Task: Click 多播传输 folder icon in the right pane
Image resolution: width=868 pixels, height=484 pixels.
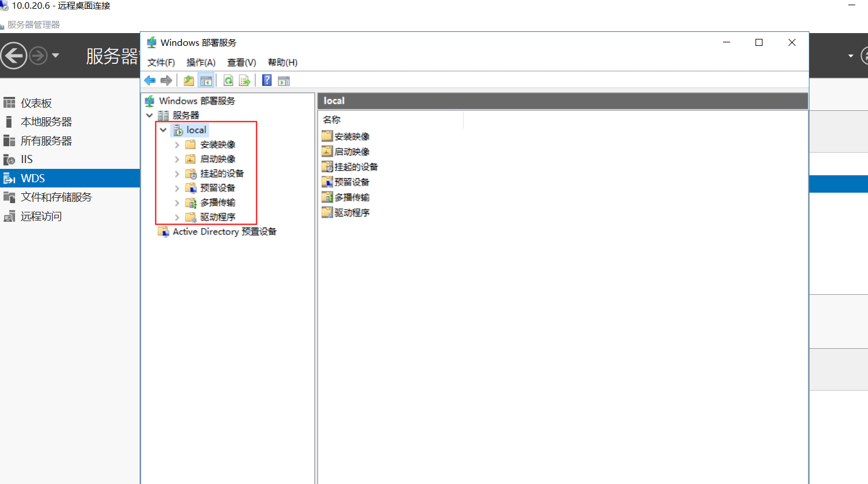Action: (x=328, y=197)
